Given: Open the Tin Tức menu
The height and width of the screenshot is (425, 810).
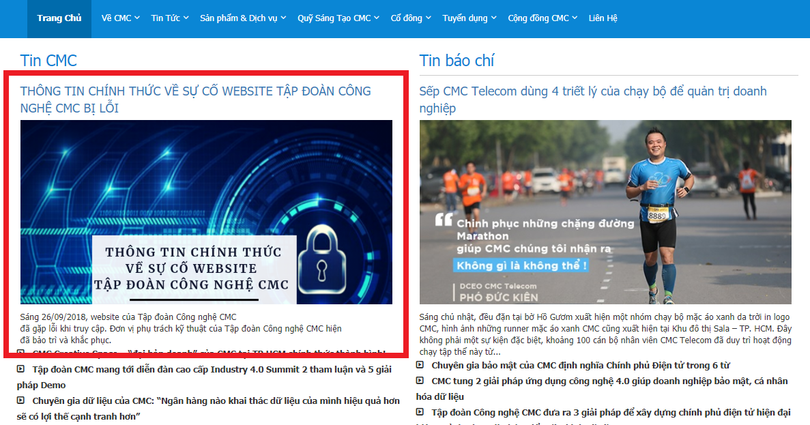Looking at the screenshot, I should coord(169,18).
